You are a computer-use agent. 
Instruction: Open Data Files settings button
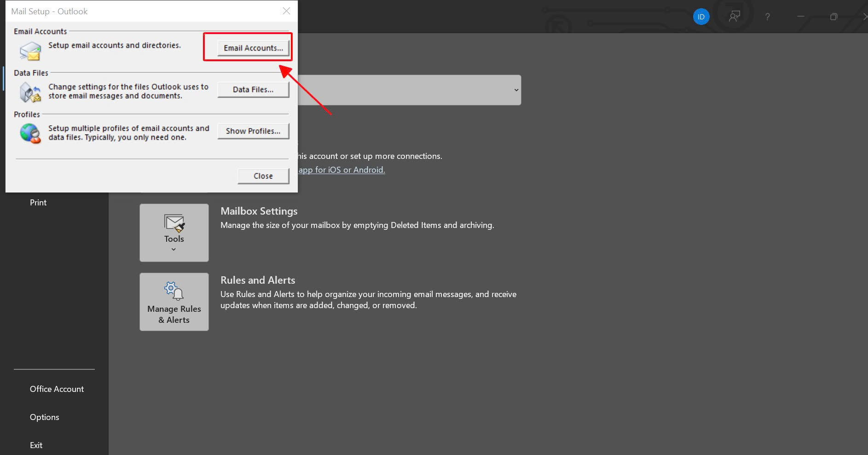(x=253, y=89)
